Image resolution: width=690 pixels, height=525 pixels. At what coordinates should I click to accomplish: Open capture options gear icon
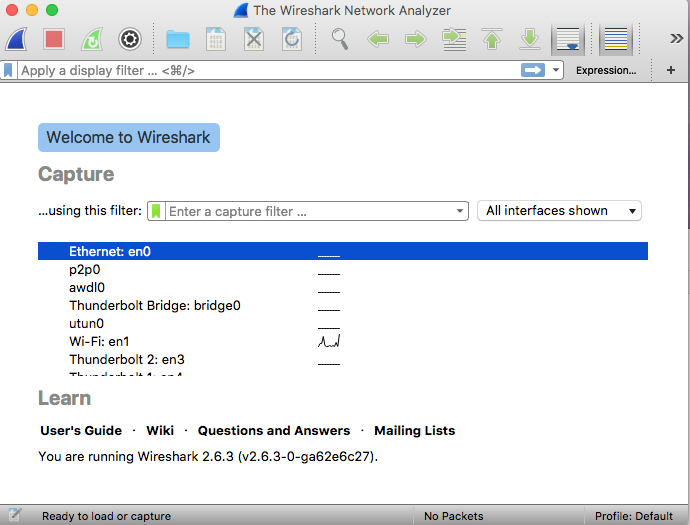click(x=130, y=39)
